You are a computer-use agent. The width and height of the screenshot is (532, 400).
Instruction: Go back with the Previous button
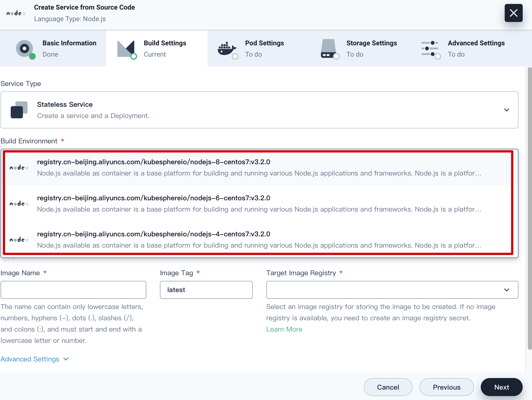446,387
